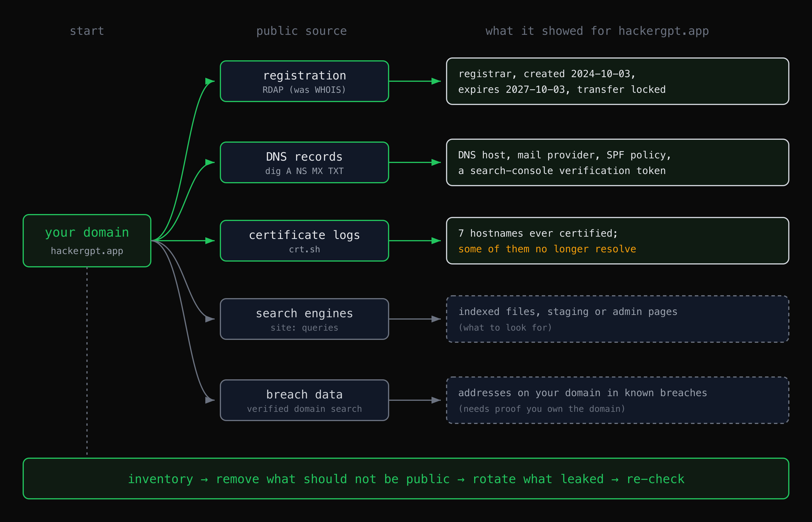Click 'some of them no longer resolve' text
Image resolution: width=812 pixels, height=522 pixels.
pyautogui.click(x=547, y=249)
